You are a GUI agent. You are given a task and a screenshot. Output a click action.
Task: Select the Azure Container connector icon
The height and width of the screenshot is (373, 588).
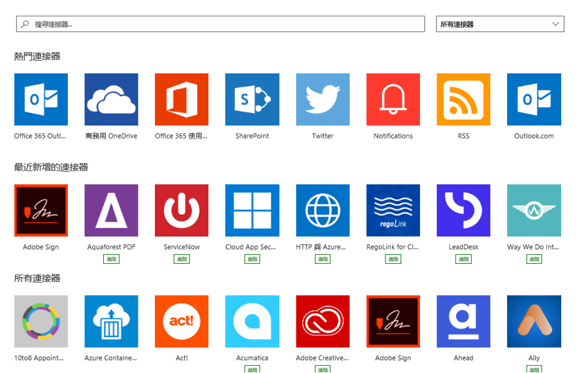pos(111,321)
